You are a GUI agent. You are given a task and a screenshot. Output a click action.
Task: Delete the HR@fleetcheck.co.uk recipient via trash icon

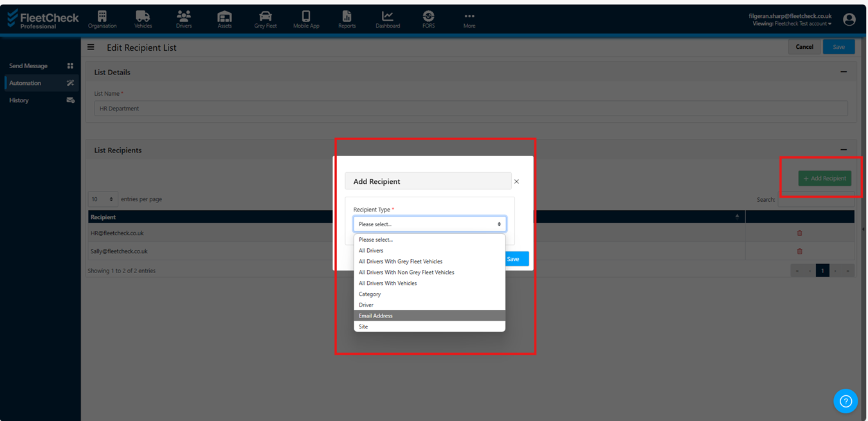coord(800,233)
